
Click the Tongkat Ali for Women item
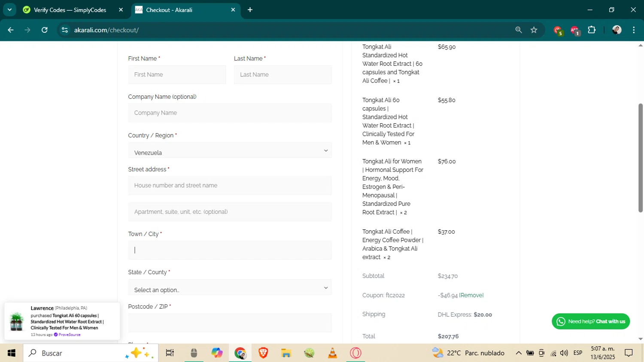393,187
